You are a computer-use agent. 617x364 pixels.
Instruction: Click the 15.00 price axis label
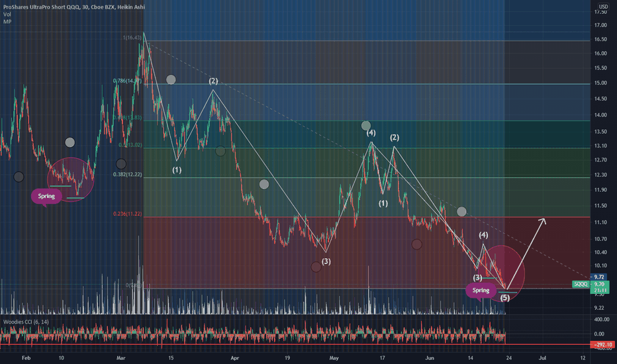(600, 83)
